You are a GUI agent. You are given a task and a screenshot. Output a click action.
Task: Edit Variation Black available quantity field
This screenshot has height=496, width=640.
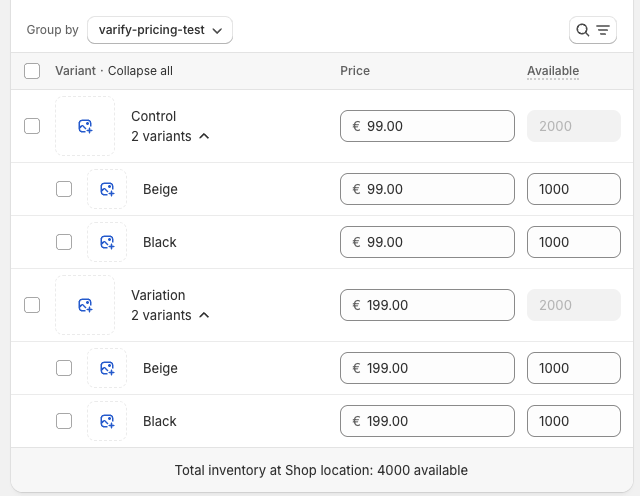(573, 421)
